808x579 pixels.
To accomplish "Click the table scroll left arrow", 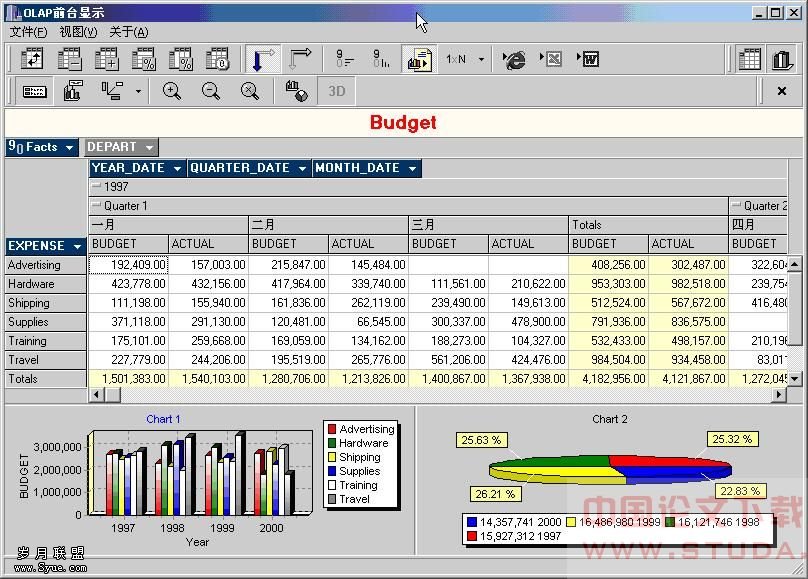I will pyautogui.click(x=96, y=395).
